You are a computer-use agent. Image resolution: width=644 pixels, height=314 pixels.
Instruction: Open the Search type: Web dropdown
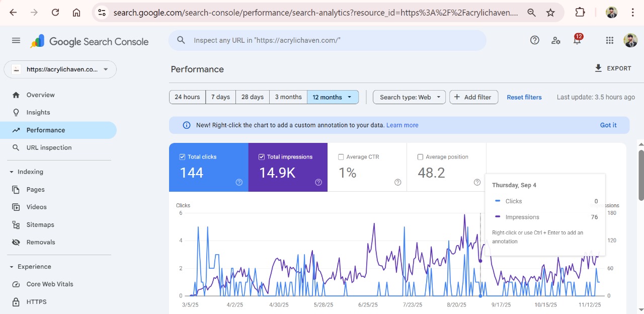tap(409, 97)
